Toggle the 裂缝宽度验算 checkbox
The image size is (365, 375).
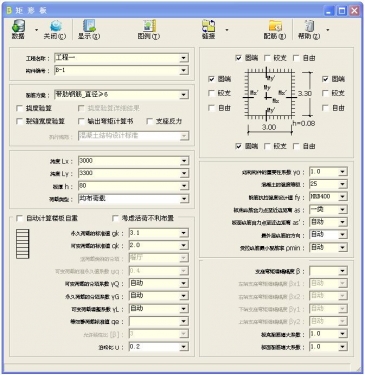coord(20,121)
